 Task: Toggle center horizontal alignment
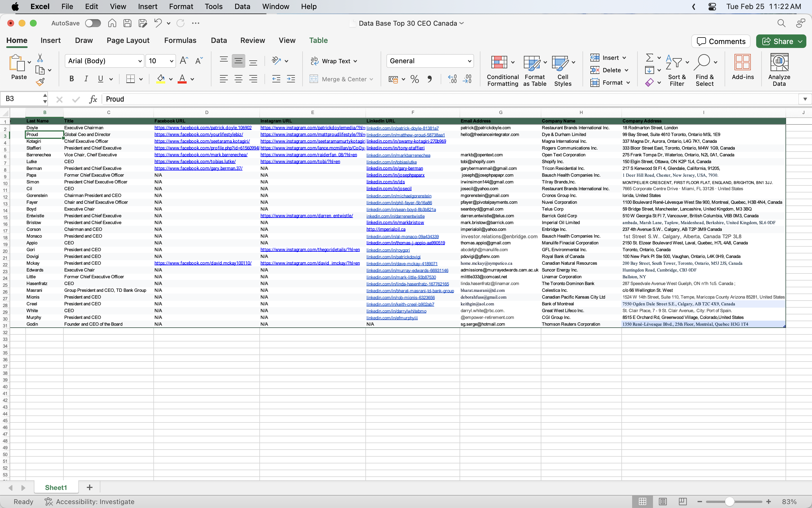(x=239, y=79)
